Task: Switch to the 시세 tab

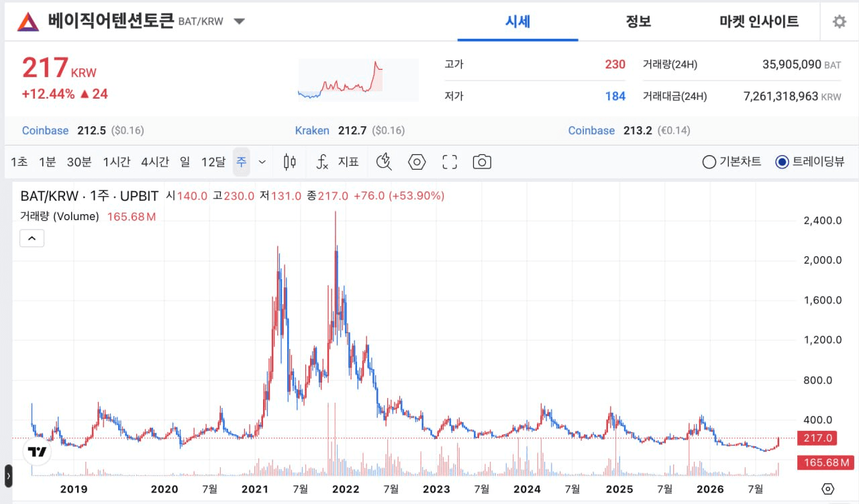Action: [x=517, y=21]
